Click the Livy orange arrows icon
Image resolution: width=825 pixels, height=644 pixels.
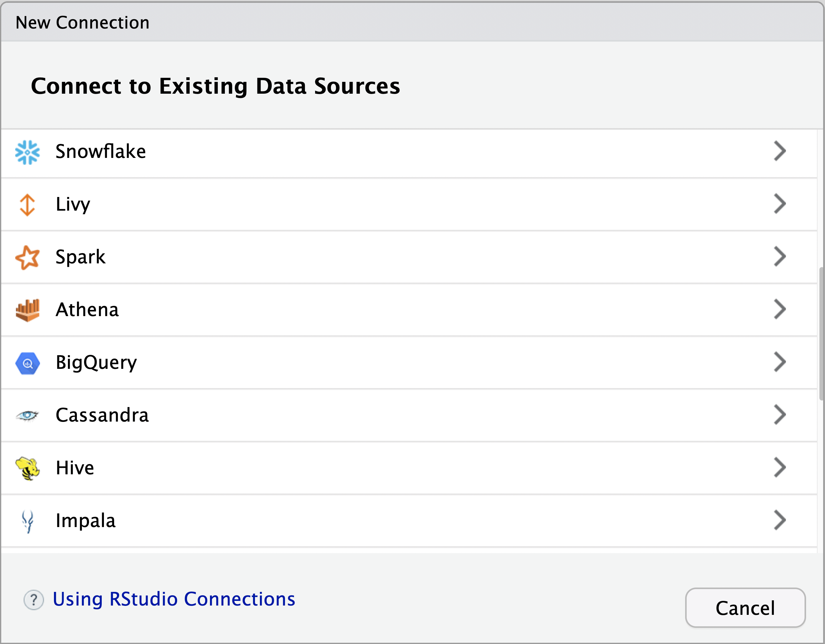(x=27, y=205)
